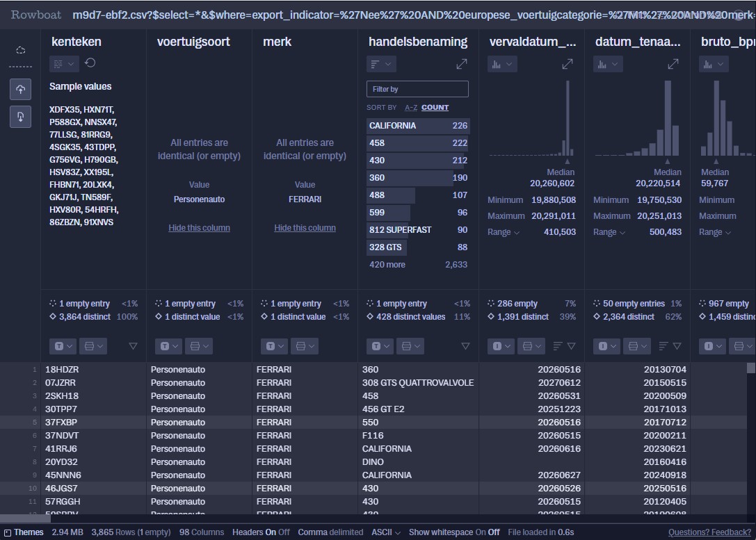Click the refresh sample values icon under kenteken

pyautogui.click(x=90, y=63)
